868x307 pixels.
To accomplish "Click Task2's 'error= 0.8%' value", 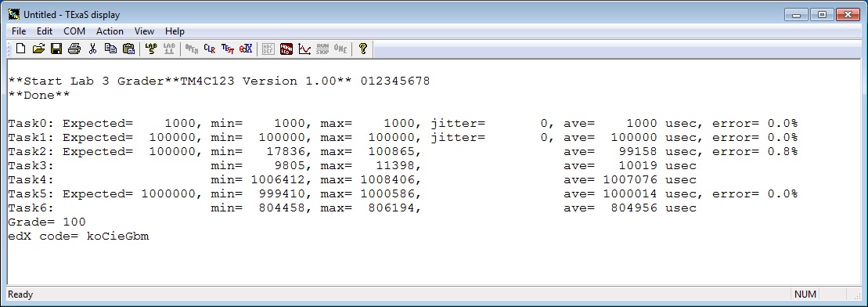I will (755, 151).
